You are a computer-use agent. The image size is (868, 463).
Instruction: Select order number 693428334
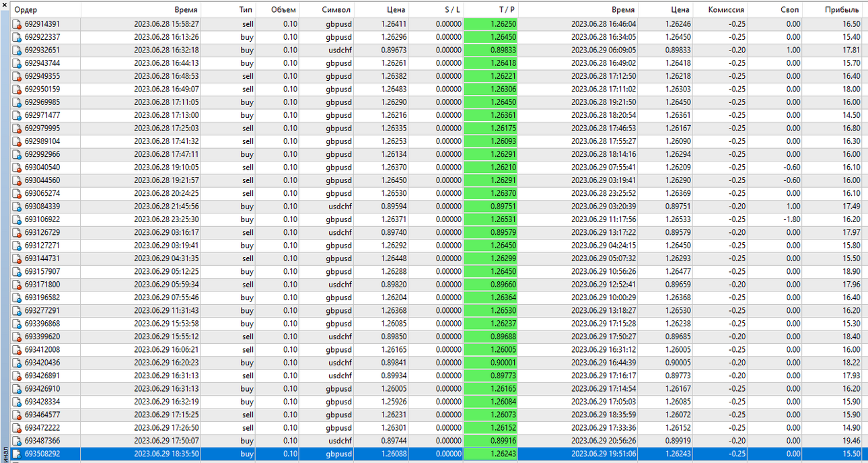42,402
